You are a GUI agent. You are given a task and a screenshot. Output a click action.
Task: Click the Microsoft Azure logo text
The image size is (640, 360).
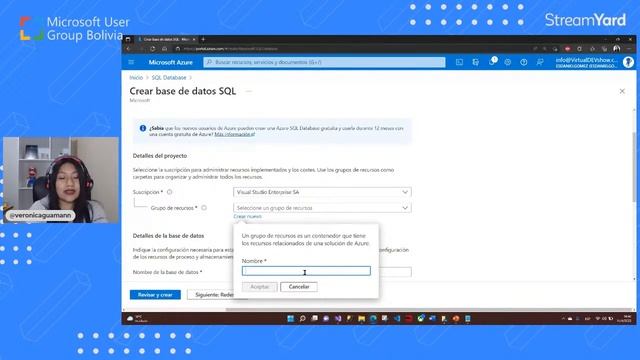pyautogui.click(x=170, y=62)
